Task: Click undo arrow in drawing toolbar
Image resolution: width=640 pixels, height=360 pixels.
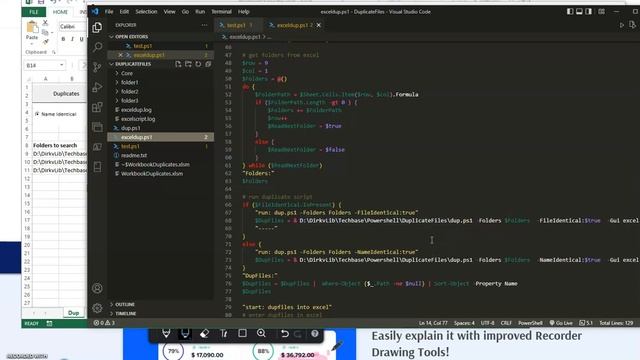Action: pyautogui.click(x=285, y=334)
